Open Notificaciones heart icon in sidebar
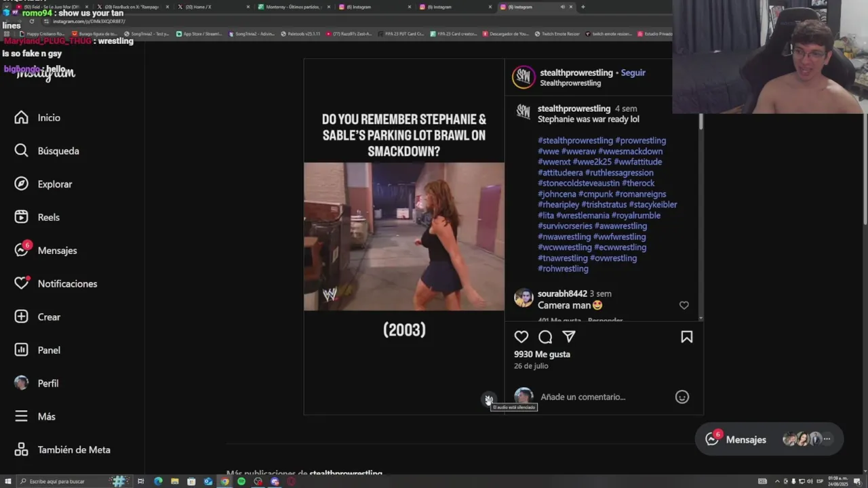Screen dimensions: 868x488 [x=21, y=283]
